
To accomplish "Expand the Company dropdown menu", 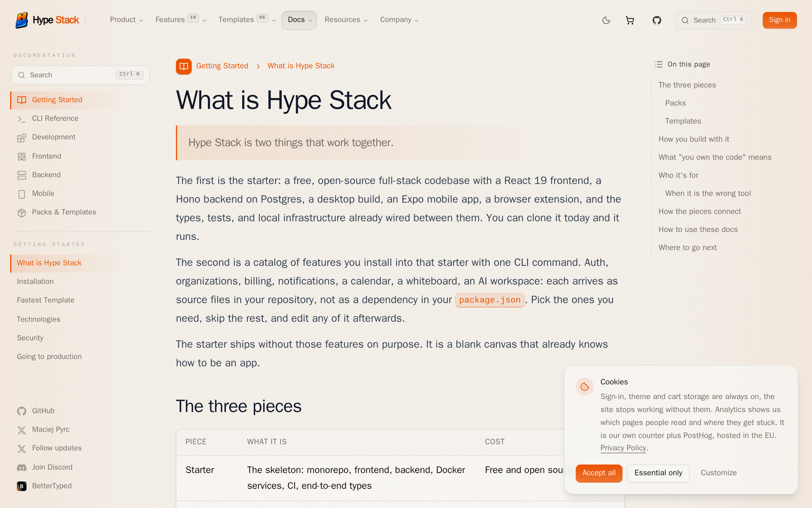I will (399, 20).
